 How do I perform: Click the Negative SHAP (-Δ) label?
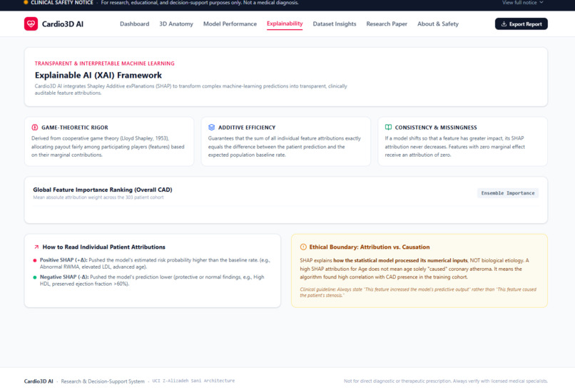point(64,277)
